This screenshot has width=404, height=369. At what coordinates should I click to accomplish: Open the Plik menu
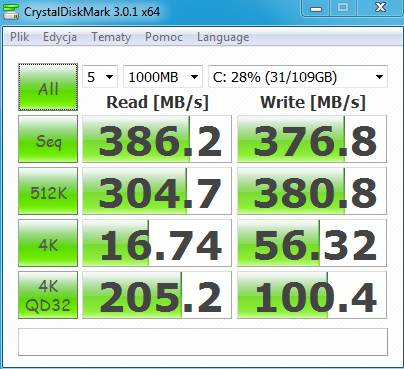[x=20, y=37]
